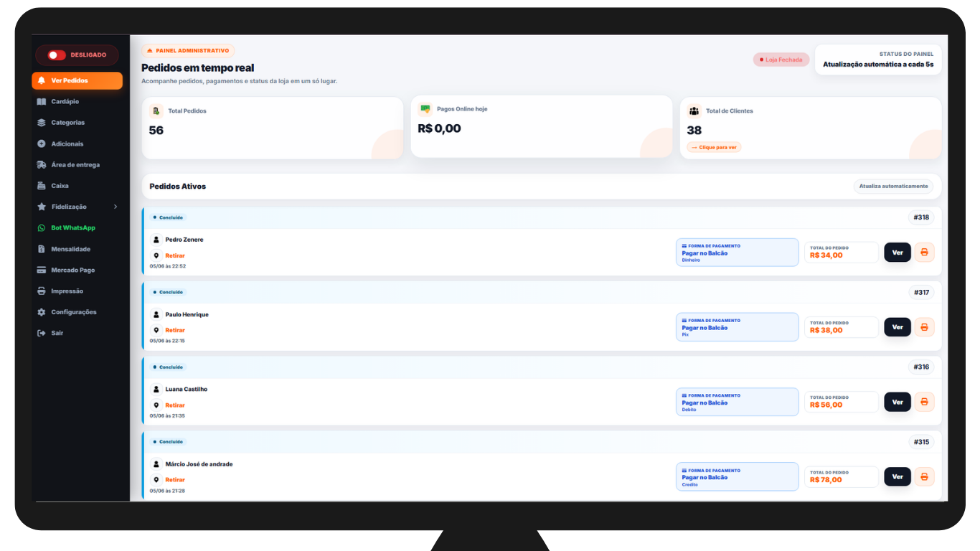The height and width of the screenshot is (551, 980).
Task: Click the Painel Administrativo badge
Action: coord(188,51)
